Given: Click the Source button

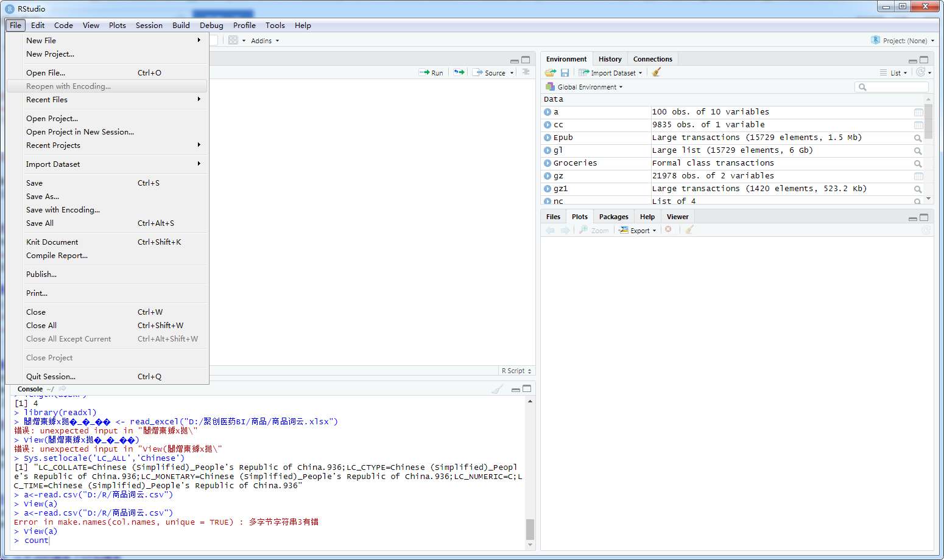Looking at the screenshot, I should (490, 72).
